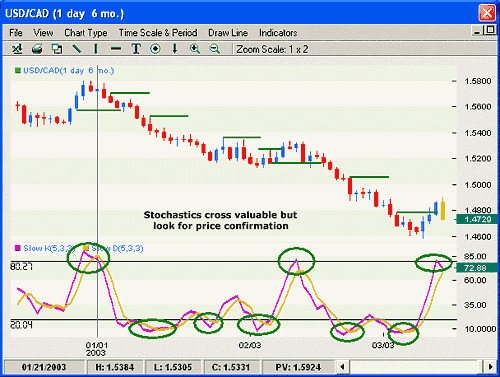Select the vertical line drawing tool
The width and height of the screenshot is (500, 377).
click(x=96, y=49)
